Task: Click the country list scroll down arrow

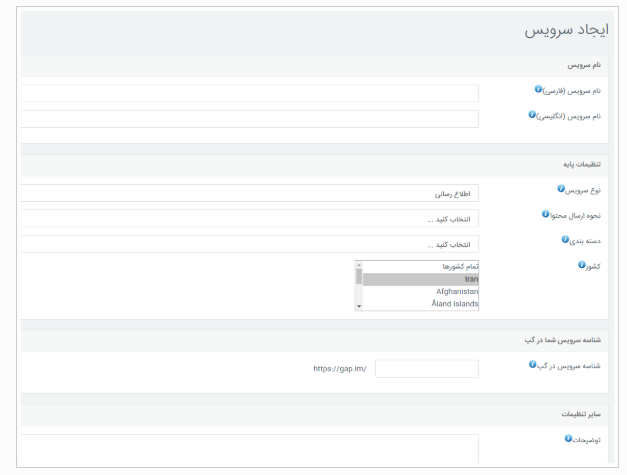Action: coord(359,306)
